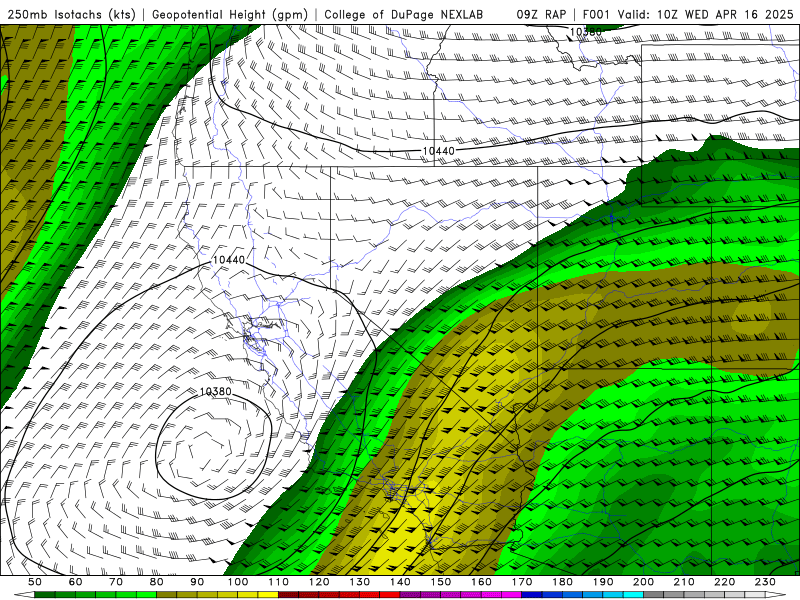Screen dimensions: 800x600
Task: Click the 50 value on the color scale
Action: 35,582
